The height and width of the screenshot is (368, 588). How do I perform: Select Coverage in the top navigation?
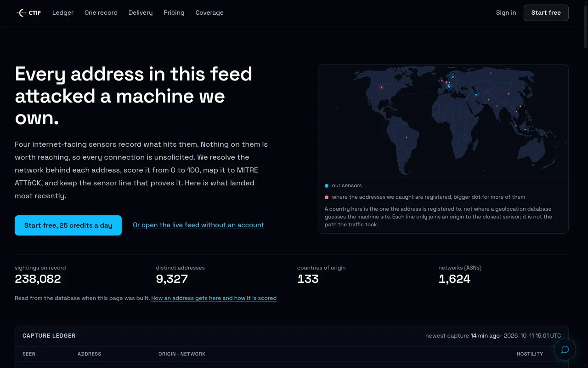click(209, 13)
